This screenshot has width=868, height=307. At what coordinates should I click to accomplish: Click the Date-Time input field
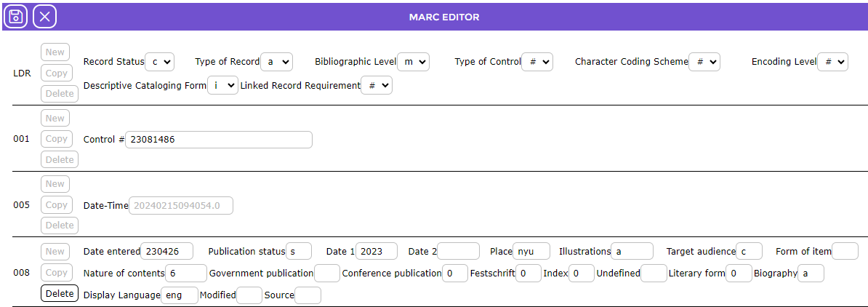[x=181, y=206]
